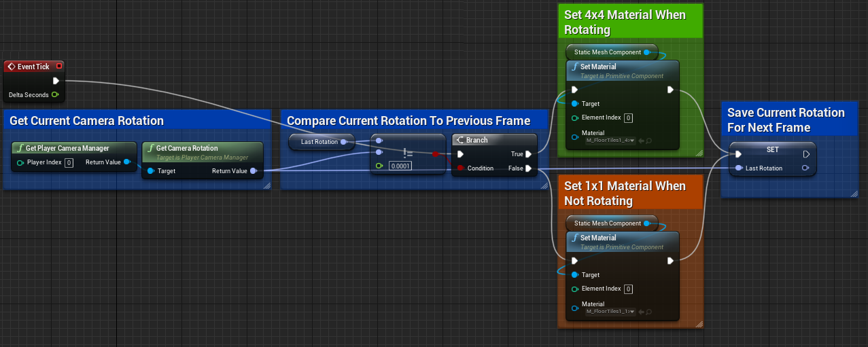Viewport: 868px width, 347px height.
Task: Click Element Index field in the 4x4 Set Material node
Action: (x=628, y=118)
